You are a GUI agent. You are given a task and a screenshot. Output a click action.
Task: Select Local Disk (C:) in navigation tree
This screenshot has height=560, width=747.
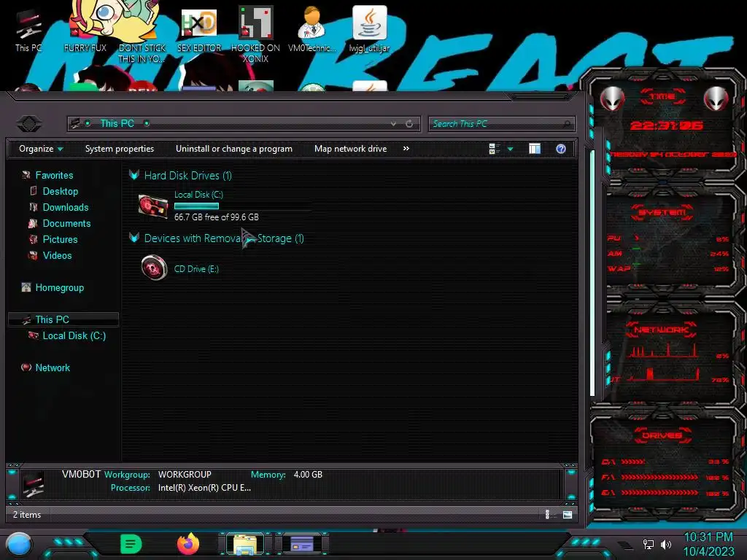tap(74, 335)
